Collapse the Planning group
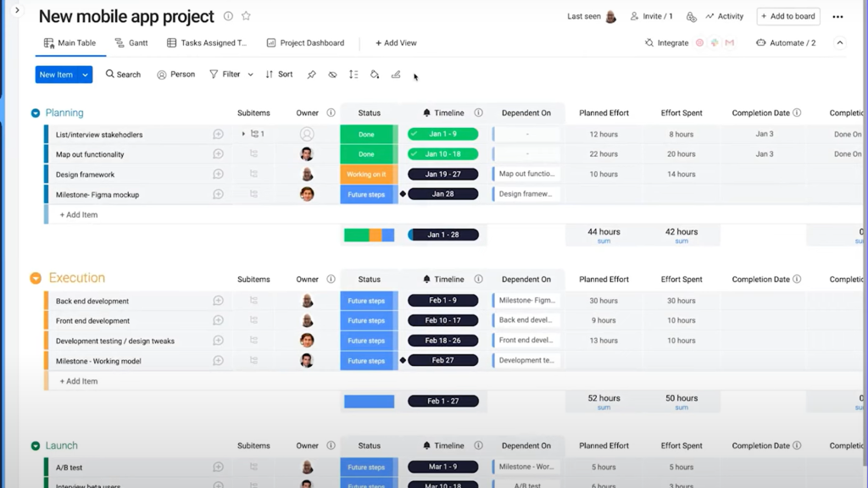 [36, 113]
